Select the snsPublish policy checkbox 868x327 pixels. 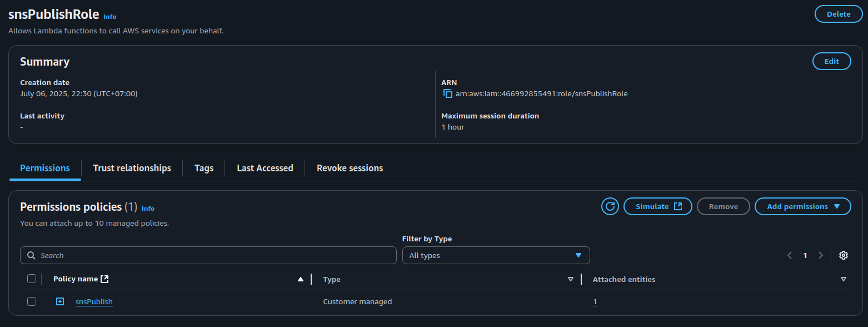pos(32,301)
